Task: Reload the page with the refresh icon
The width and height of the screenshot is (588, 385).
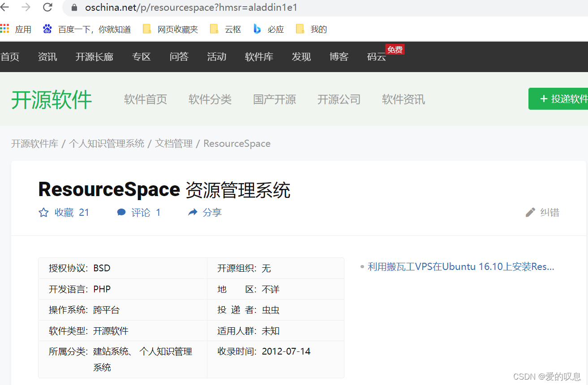Action: click(x=47, y=7)
